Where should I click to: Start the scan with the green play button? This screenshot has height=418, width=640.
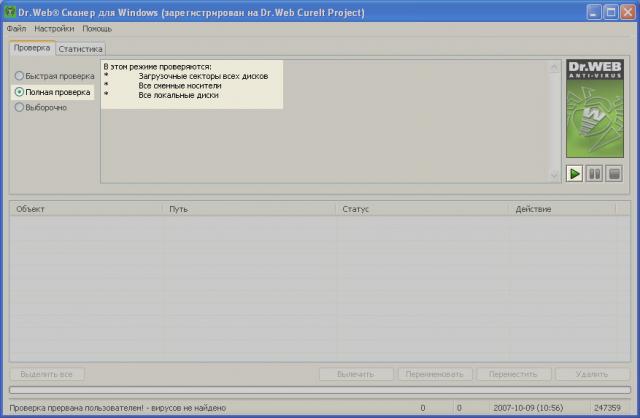point(574,174)
